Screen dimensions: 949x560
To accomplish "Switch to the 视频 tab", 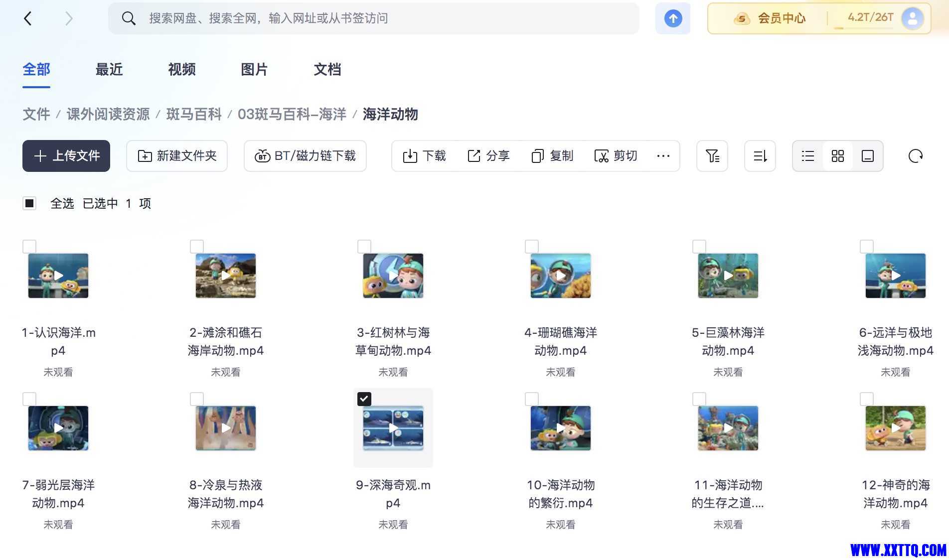I will click(x=182, y=70).
